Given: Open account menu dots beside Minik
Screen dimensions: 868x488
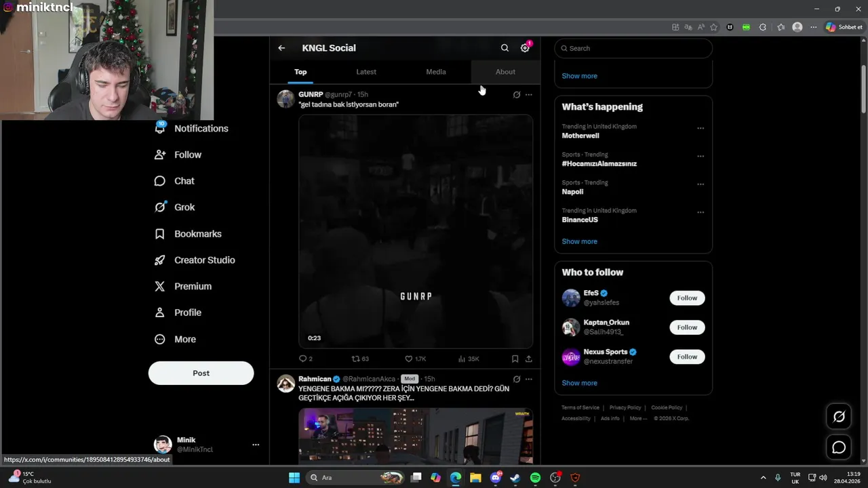Looking at the screenshot, I should pos(256,445).
